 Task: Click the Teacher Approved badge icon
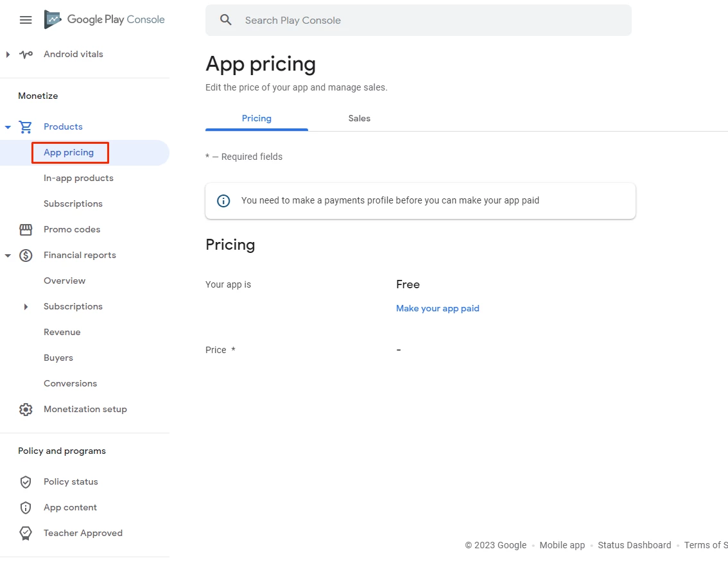pyautogui.click(x=26, y=533)
